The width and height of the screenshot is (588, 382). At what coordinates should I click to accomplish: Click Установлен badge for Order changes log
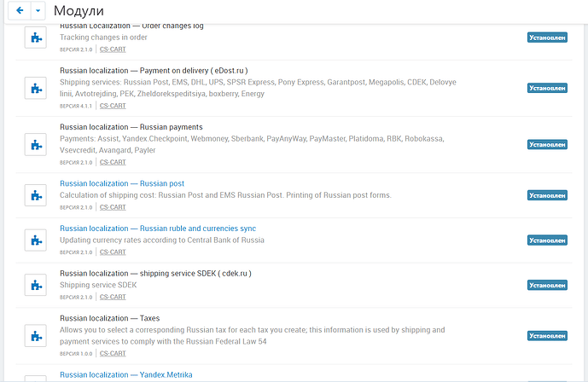coord(547,38)
